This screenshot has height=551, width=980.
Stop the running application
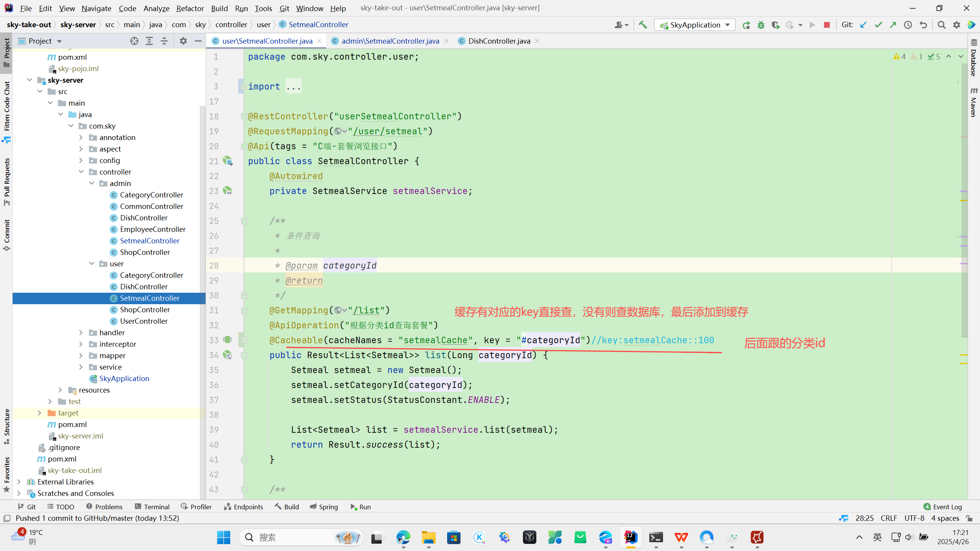[827, 25]
